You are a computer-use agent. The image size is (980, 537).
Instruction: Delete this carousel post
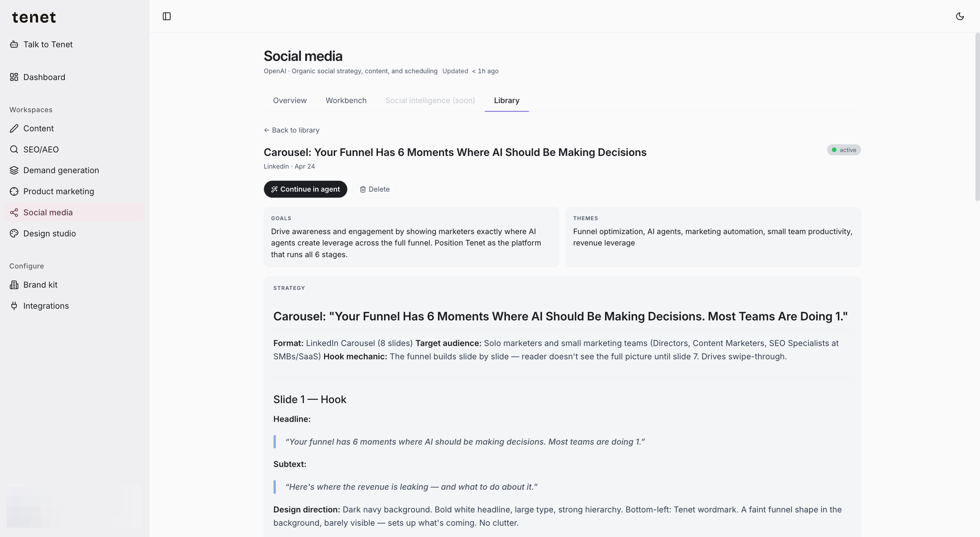374,189
